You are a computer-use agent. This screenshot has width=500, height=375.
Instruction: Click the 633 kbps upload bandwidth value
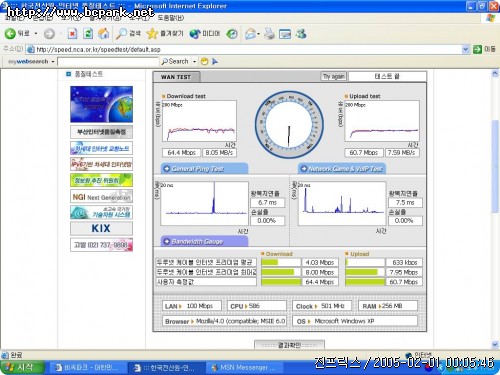point(404,263)
